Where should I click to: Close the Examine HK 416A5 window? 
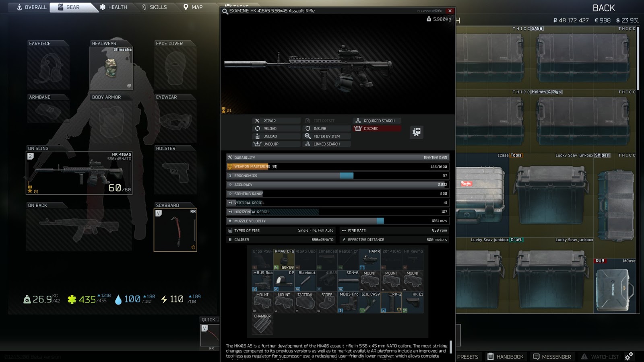coord(450,11)
